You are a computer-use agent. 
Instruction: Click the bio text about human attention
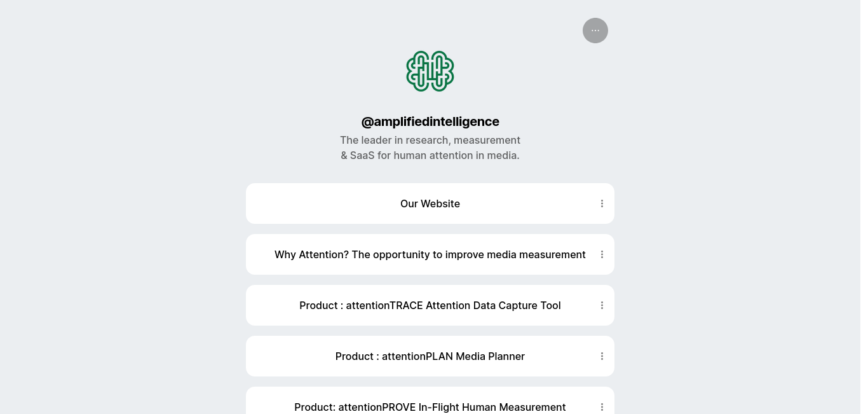point(430,148)
